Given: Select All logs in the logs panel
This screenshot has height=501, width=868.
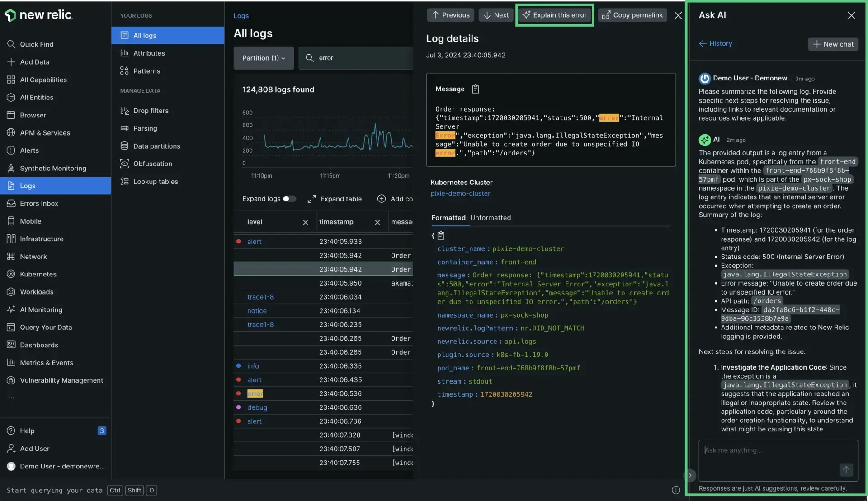Looking at the screenshot, I should pos(144,35).
